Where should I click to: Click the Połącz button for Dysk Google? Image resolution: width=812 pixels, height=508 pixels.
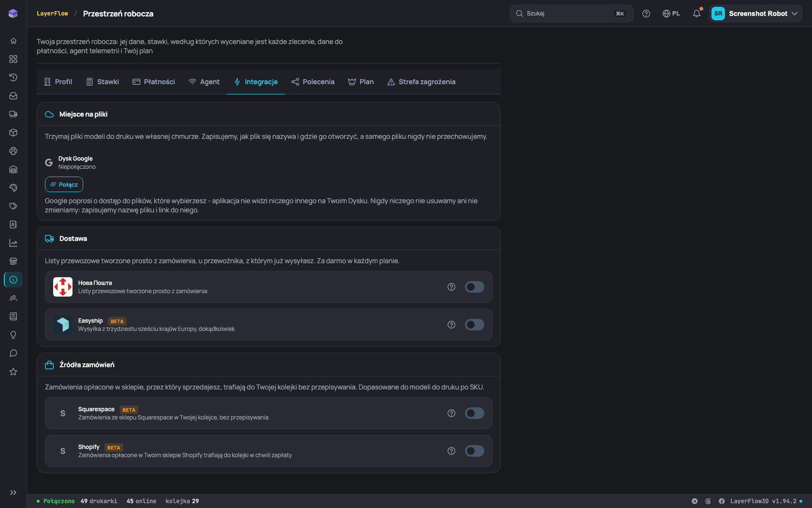coord(64,184)
